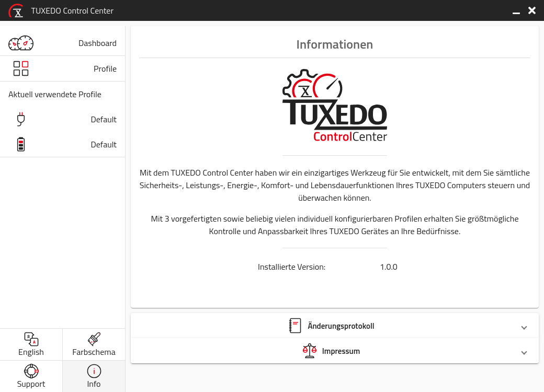544x392 pixels.
Task: Click the language translation icon
Action: (x=31, y=339)
